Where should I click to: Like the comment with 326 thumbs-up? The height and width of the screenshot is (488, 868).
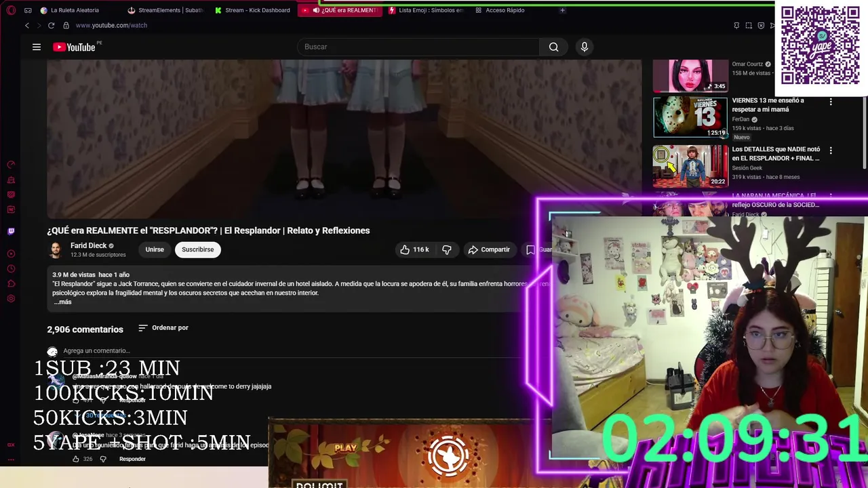click(x=75, y=459)
